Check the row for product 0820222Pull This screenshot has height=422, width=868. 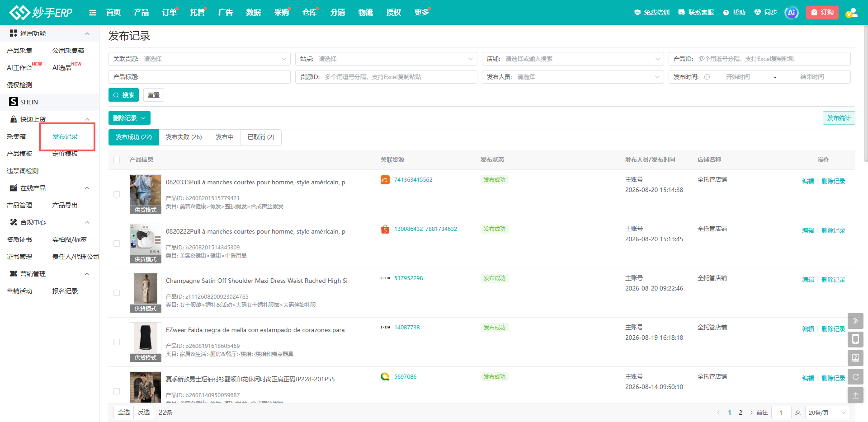coord(117,244)
